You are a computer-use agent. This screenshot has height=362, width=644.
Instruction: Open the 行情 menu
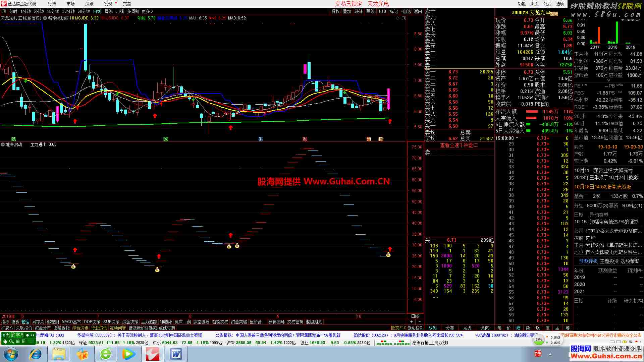[x=52, y=4]
